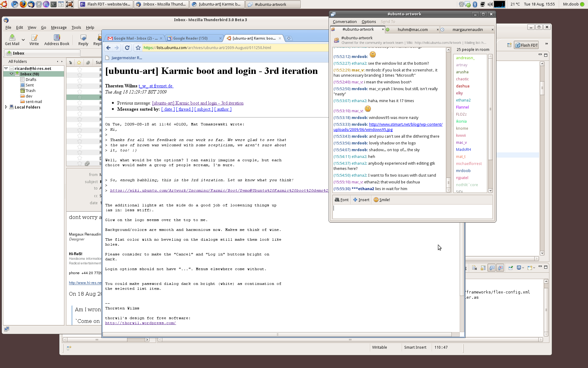Viewport: 588px width, 368px height.
Task: Click the browser back arrow
Action: [x=108, y=48]
